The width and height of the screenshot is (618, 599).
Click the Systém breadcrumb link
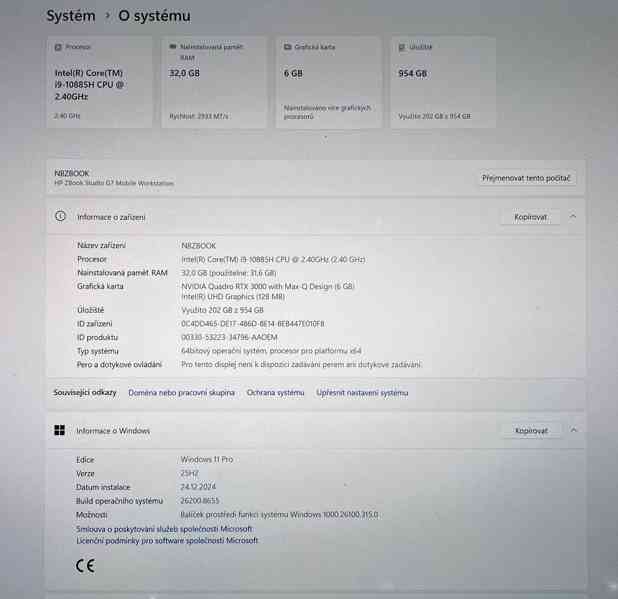click(71, 16)
